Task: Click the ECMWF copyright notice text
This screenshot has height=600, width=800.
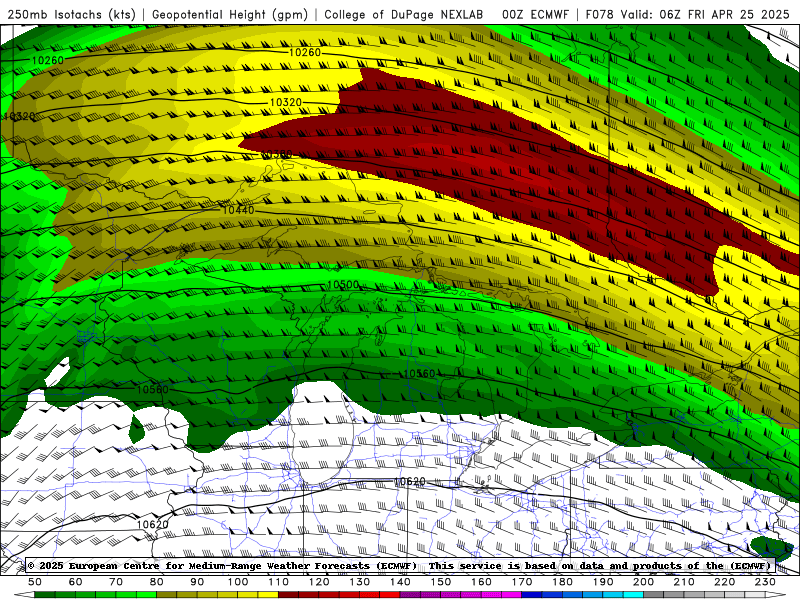Action: pos(399,566)
